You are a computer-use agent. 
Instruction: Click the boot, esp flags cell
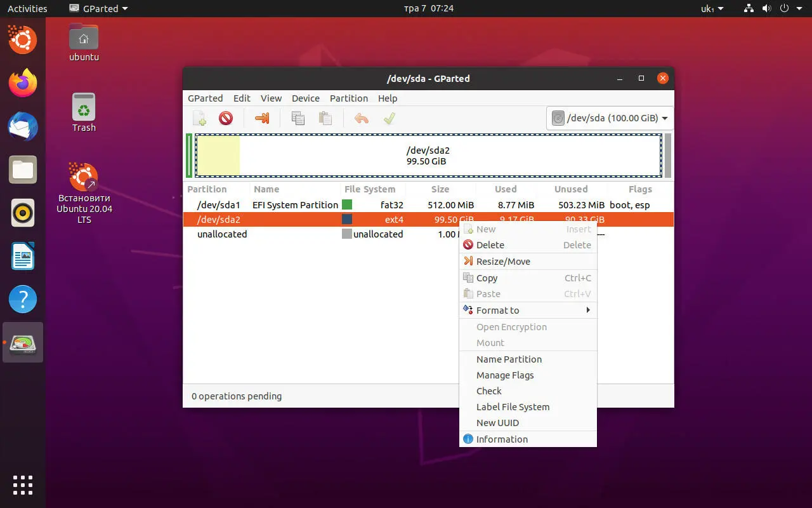[x=630, y=205]
